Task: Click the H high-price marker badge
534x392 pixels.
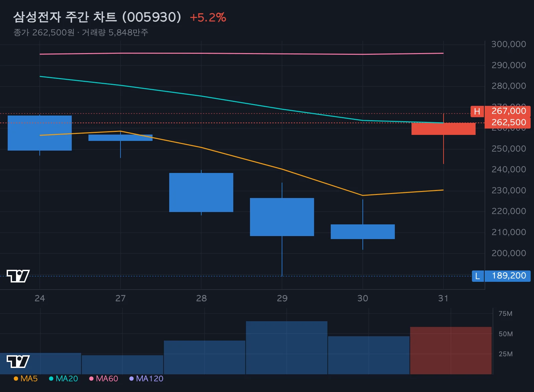Action: click(477, 111)
